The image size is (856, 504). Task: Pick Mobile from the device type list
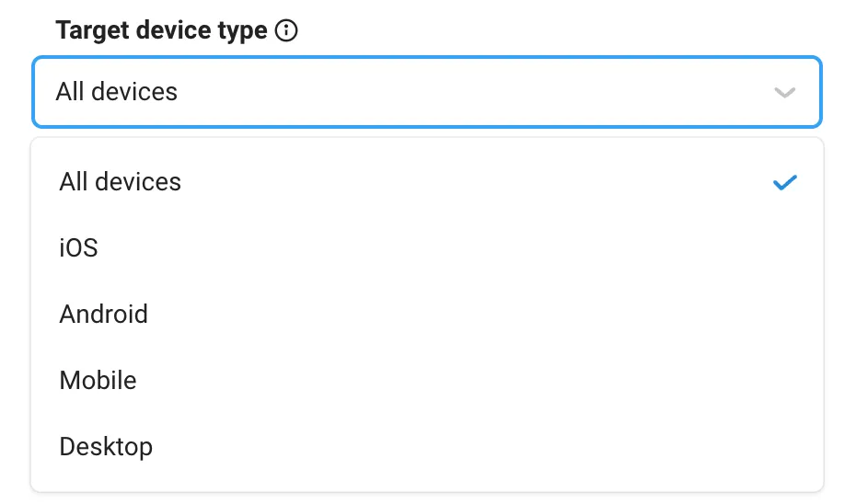click(x=427, y=380)
